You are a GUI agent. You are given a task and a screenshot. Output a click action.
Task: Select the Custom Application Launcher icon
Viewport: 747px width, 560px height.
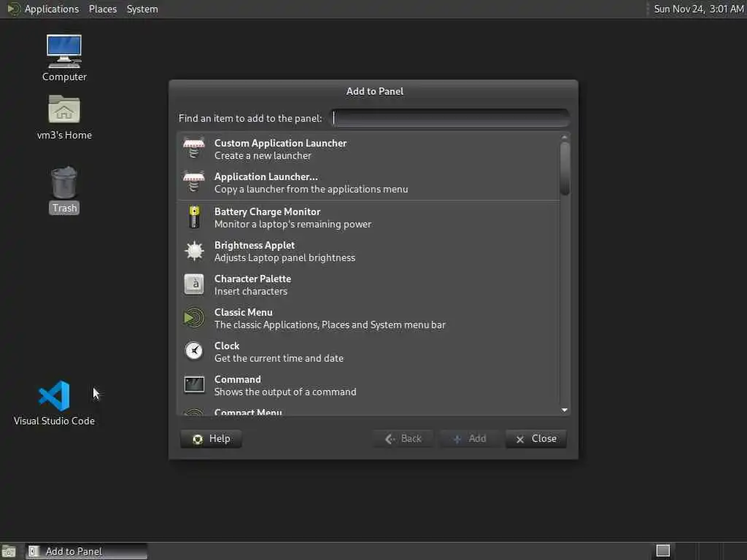pyautogui.click(x=194, y=149)
